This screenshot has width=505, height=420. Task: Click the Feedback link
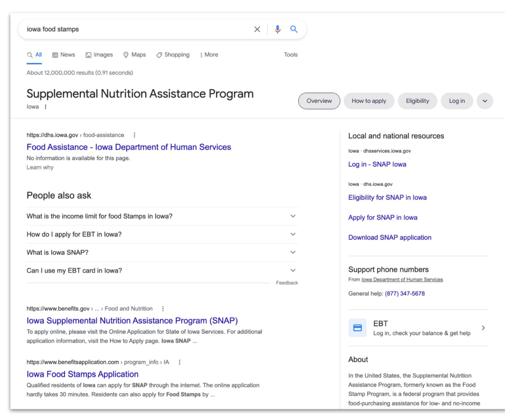[x=287, y=282]
